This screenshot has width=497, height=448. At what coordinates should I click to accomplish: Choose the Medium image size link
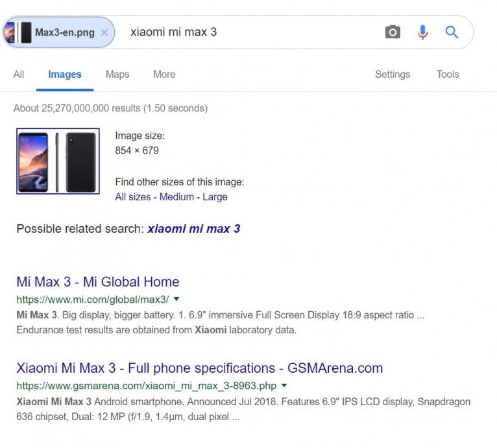point(176,196)
